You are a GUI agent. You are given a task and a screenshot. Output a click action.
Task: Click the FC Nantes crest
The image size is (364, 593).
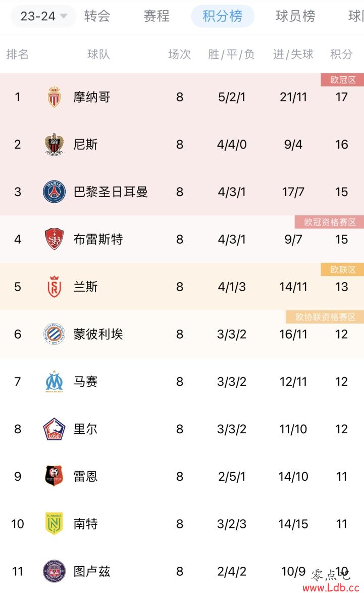(x=54, y=524)
